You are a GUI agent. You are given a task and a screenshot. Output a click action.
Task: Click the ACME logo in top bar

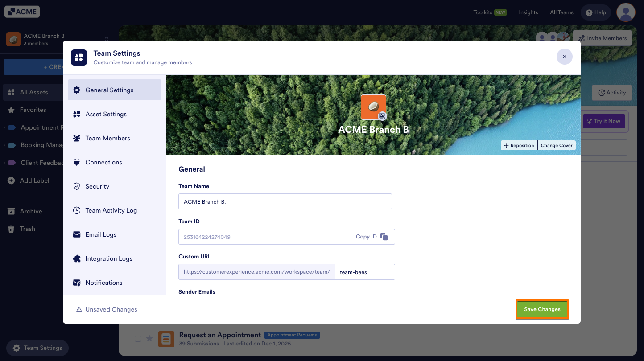coord(22,12)
